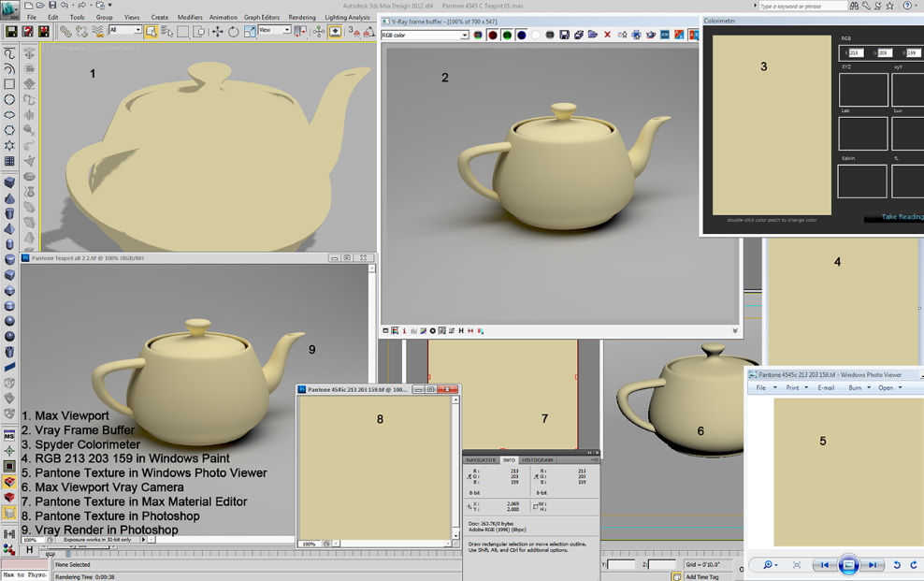Open the Edit menu in 3ds Max
This screenshot has height=581, width=924.
click(x=53, y=18)
